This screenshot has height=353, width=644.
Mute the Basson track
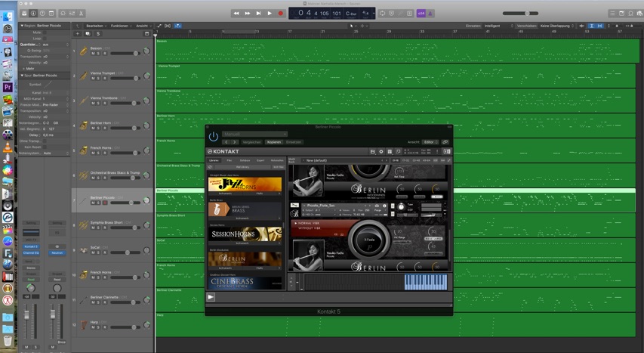(x=93, y=54)
